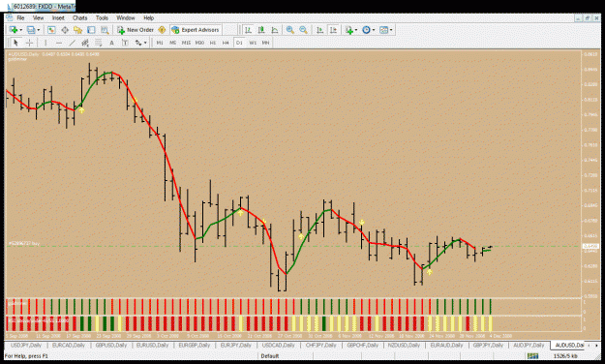Expand the Indicators dropdown arrow
The image size is (605, 364).
(356, 30)
